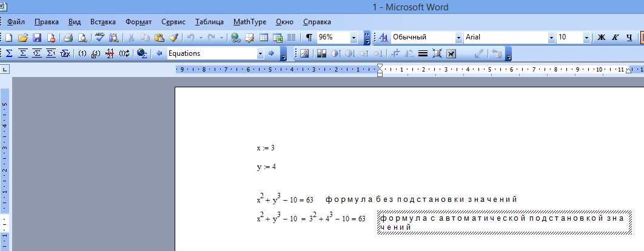Click the first-line indent marker on ruler
The width and height of the screenshot is (644, 251).
coord(380,65)
